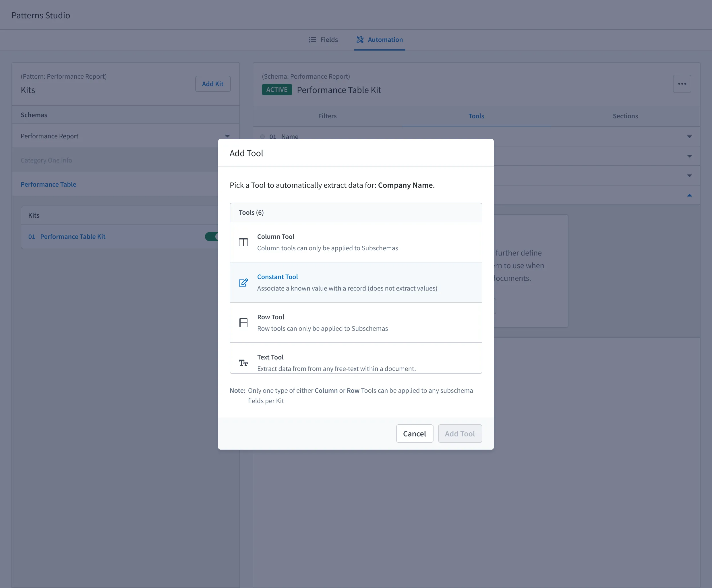This screenshot has width=712, height=588.
Task: Click the Row Tool icon
Action: (x=243, y=322)
